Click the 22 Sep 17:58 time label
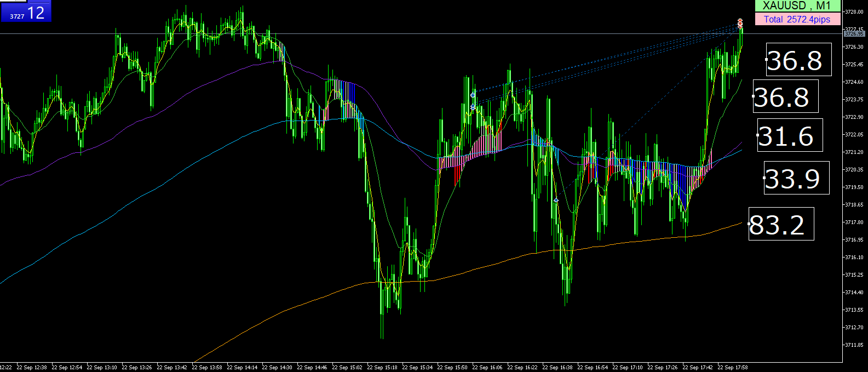Image resolution: width=868 pixels, height=372 pixels. pos(732,368)
